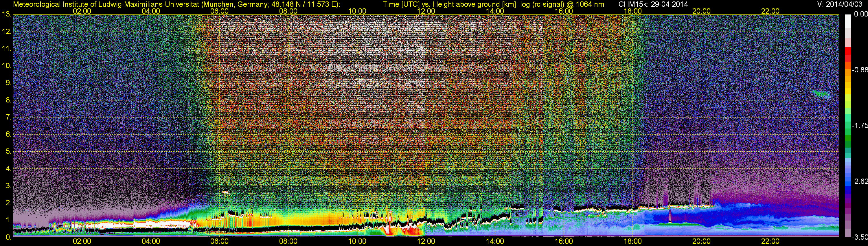Click the 9 km height axis label
The width and height of the screenshot is (868, 246).
[x=8, y=83]
